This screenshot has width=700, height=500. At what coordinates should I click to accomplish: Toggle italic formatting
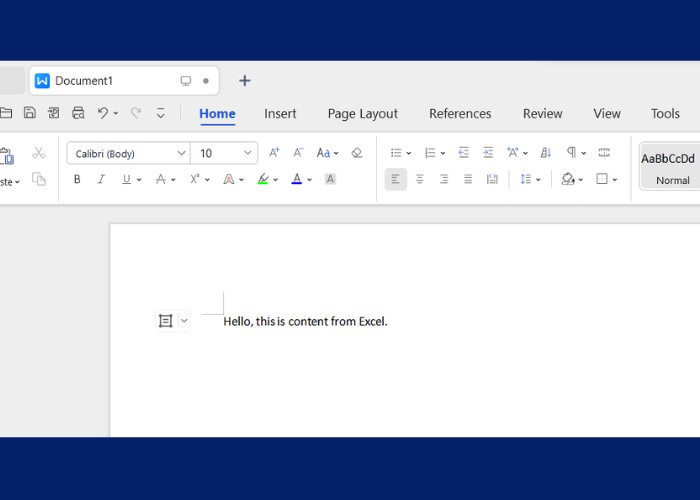(101, 179)
